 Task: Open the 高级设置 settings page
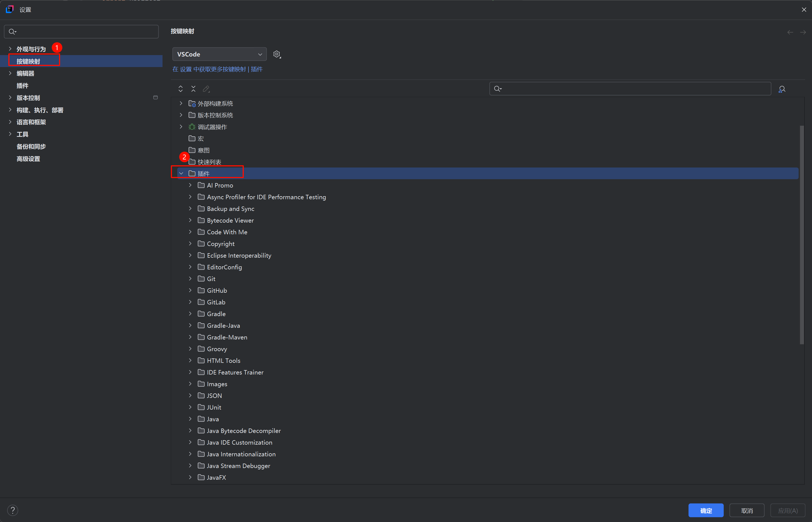[28, 159]
